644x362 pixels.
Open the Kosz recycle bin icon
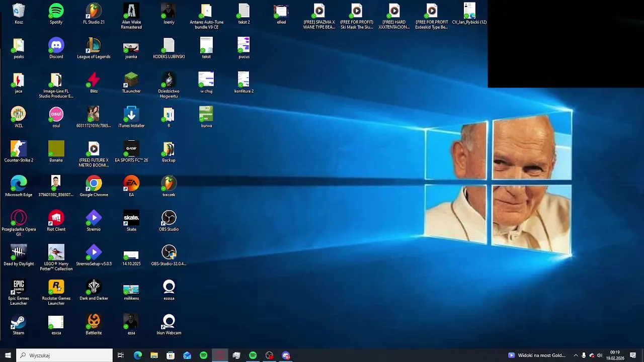(19, 14)
